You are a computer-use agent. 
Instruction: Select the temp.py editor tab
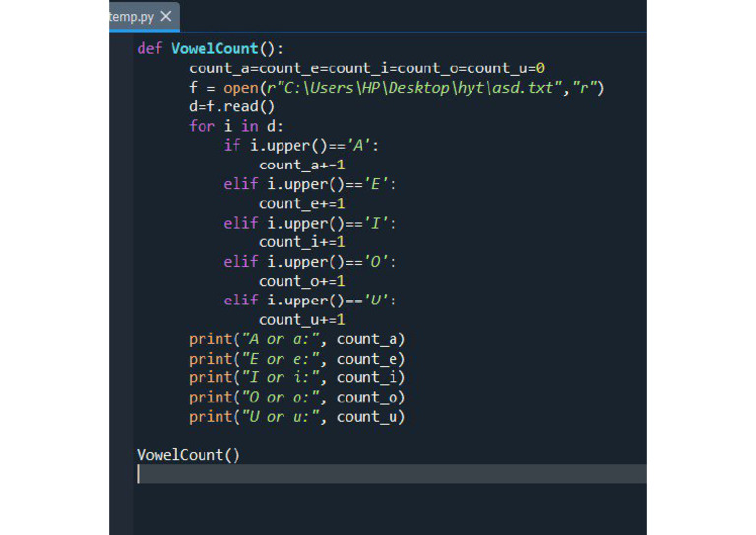coord(144,17)
